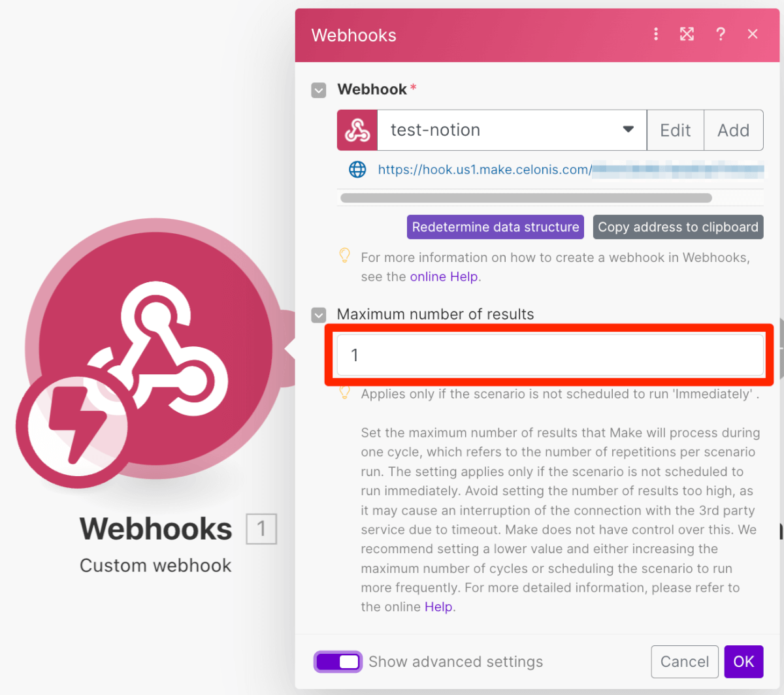Viewport: 784px width, 695px height.
Task: Open the online Help link under webhook
Action: tap(444, 276)
